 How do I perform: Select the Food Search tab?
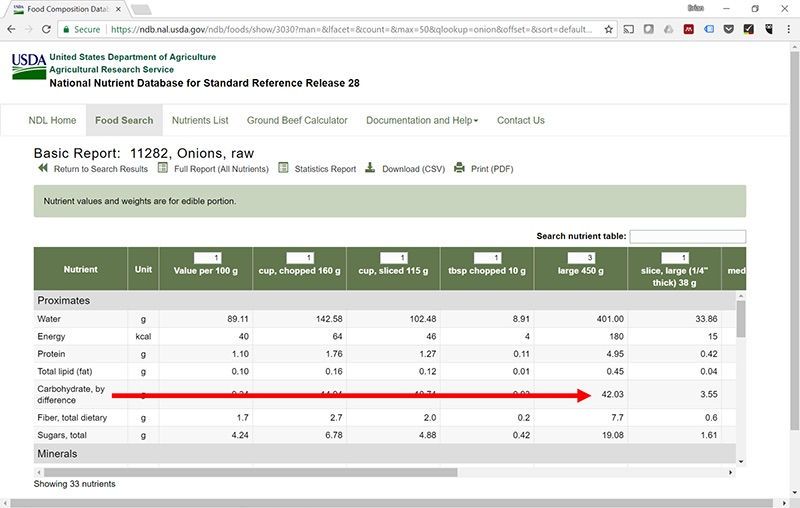(x=124, y=120)
